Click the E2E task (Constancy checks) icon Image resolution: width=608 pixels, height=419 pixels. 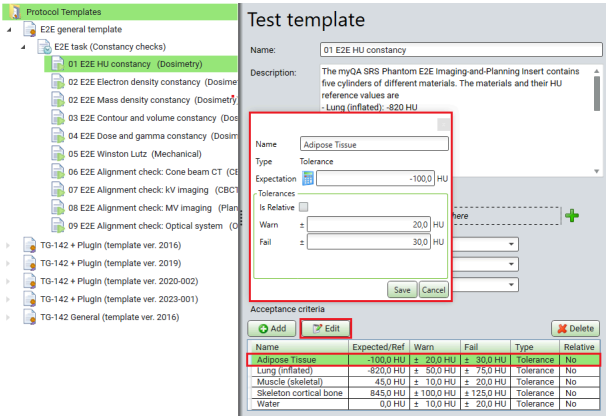(x=44, y=46)
